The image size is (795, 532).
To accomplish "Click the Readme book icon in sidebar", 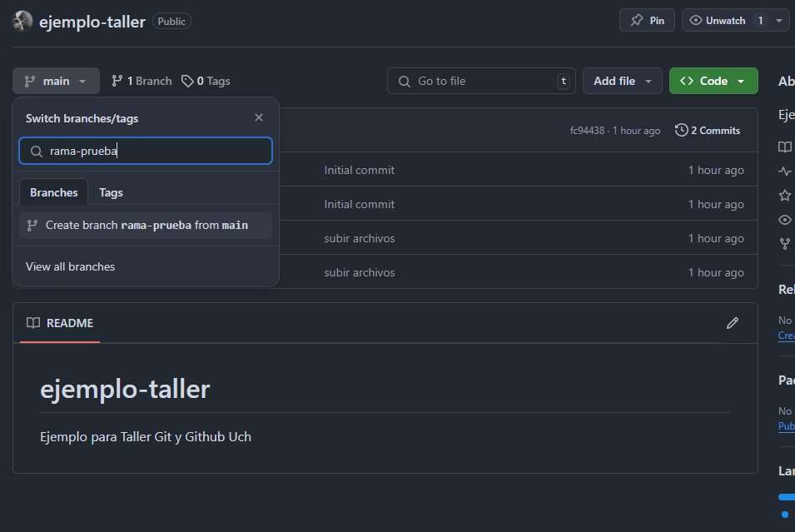I will [x=785, y=147].
